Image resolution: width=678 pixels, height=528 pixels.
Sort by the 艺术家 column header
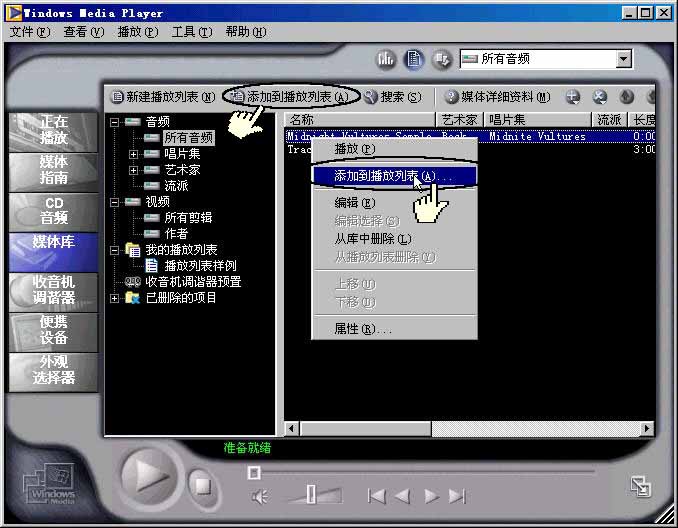[460, 120]
